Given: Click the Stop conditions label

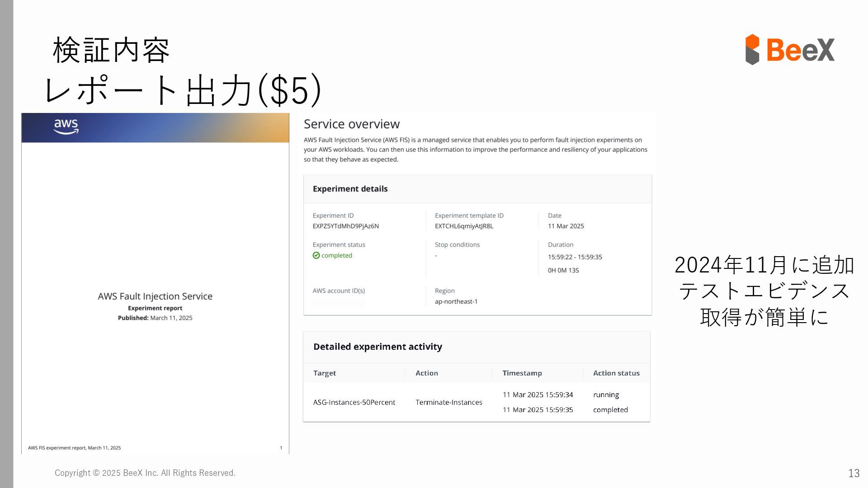Looking at the screenshot, I should [457, 244].
